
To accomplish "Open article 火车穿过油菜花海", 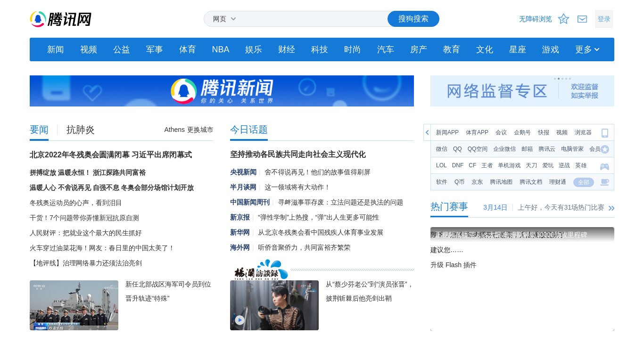I will [x=102, y=248].
